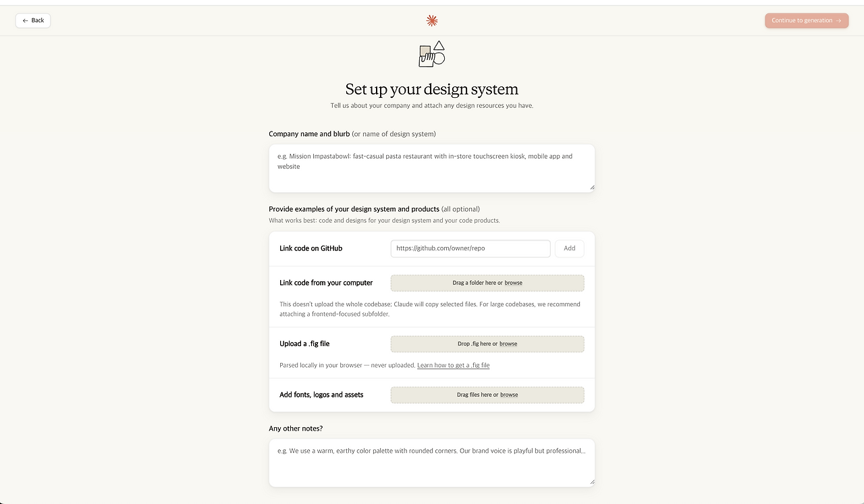Image resolution: width=864 pixels, height=504 pixels.
Task: Click the Upload a .fig file label
Action: pos(304,344)
